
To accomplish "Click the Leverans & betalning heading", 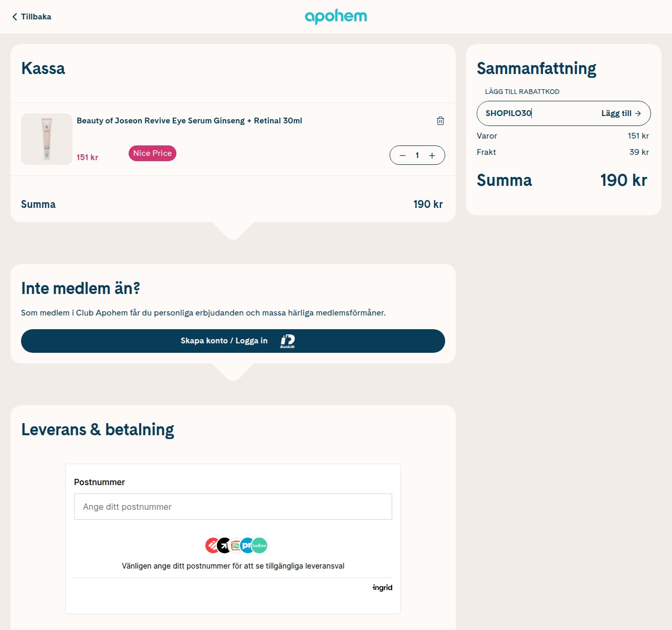I will click(98, 429).
